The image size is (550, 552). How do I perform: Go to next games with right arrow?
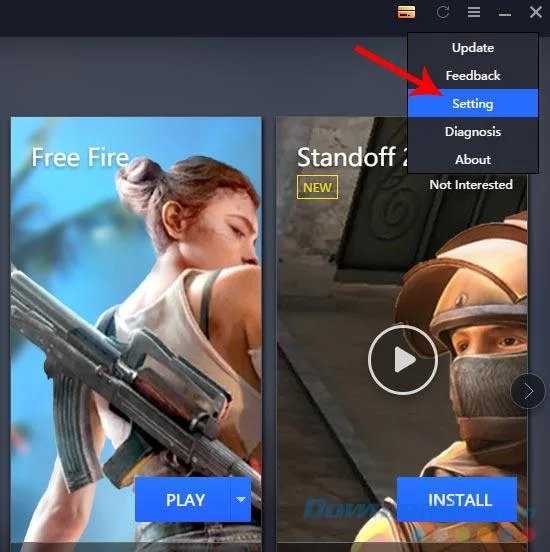click(528, 391)
